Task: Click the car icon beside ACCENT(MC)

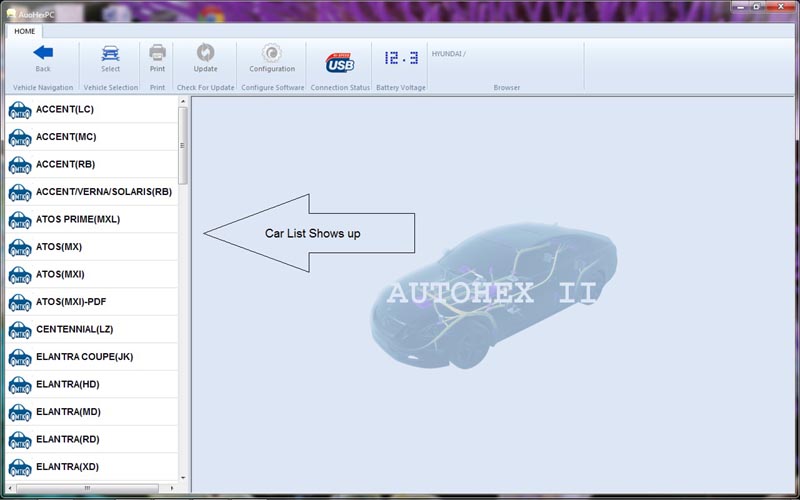Action: tap(20, 137)
